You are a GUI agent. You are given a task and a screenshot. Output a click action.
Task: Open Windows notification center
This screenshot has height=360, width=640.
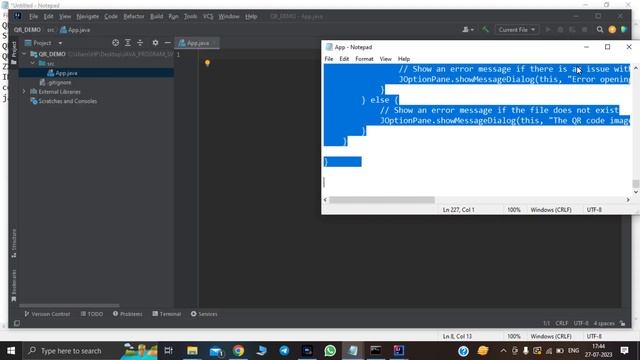point(624,351)
